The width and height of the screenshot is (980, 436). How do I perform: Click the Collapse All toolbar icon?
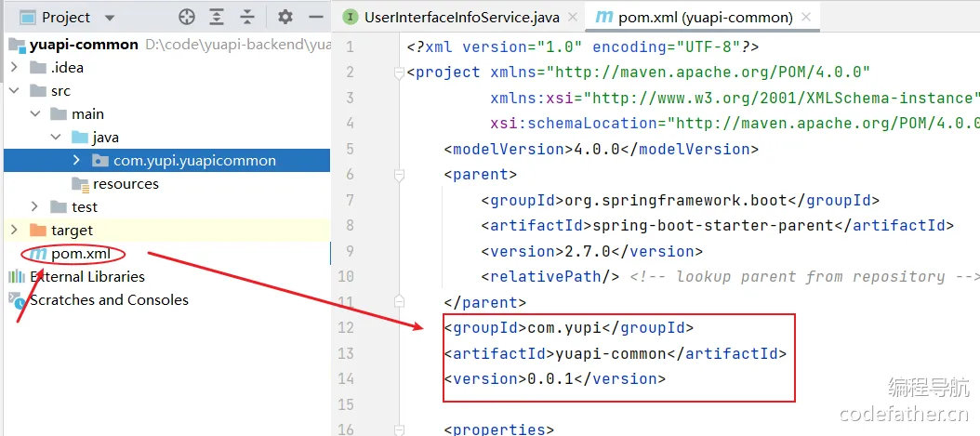tap(248, 17)
